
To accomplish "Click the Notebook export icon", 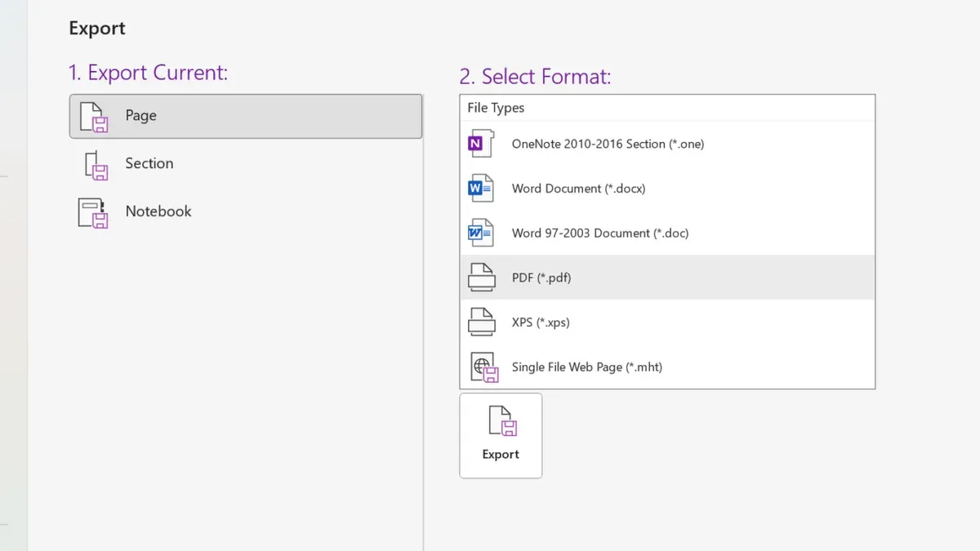I will tap(92, 213).
